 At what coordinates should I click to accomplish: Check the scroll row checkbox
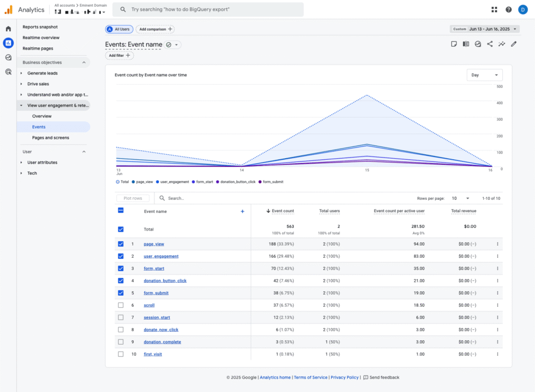(x=121, y=305)
